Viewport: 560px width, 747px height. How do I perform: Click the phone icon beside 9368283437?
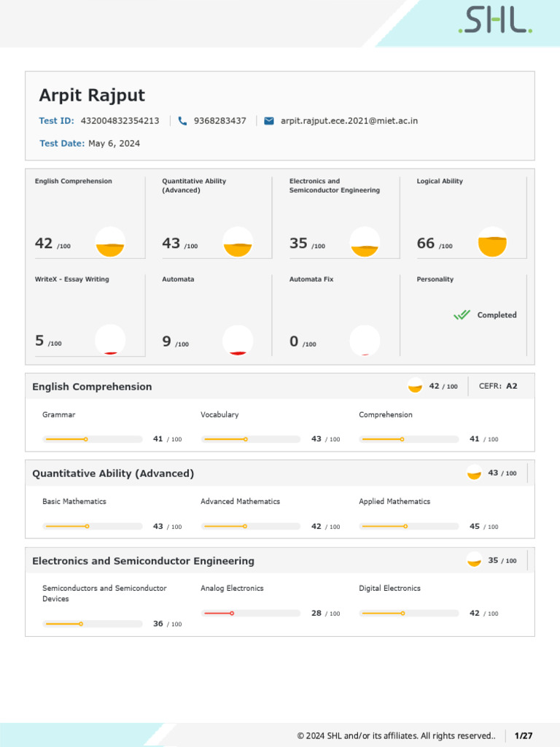182,120
